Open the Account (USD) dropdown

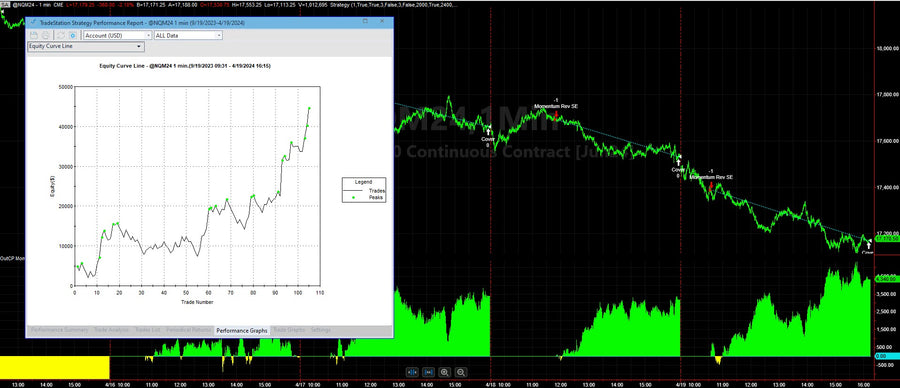pyautogui.click(x=117, y=35)
